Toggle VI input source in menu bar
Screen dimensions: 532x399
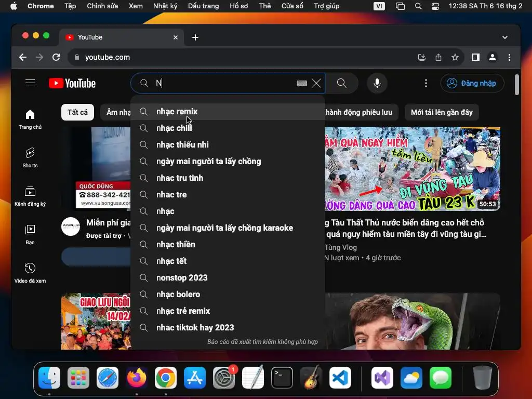(379, 6)
